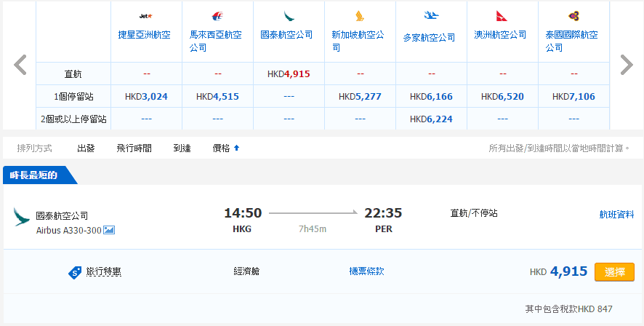The width and height of the screenshot is (644, 326).
Task: Click the Cathay Pacific logo in price grid
Action: coord(288,16)
